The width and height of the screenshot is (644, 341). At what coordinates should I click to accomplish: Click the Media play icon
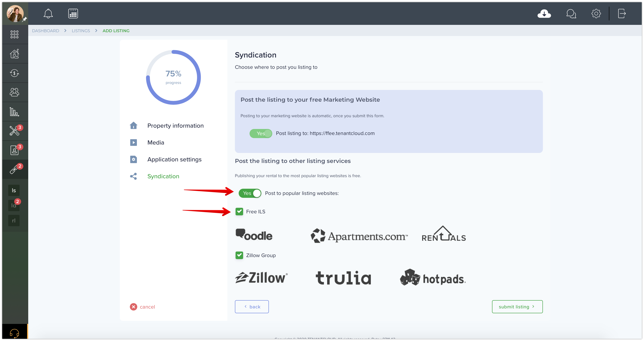click(134, 142)
